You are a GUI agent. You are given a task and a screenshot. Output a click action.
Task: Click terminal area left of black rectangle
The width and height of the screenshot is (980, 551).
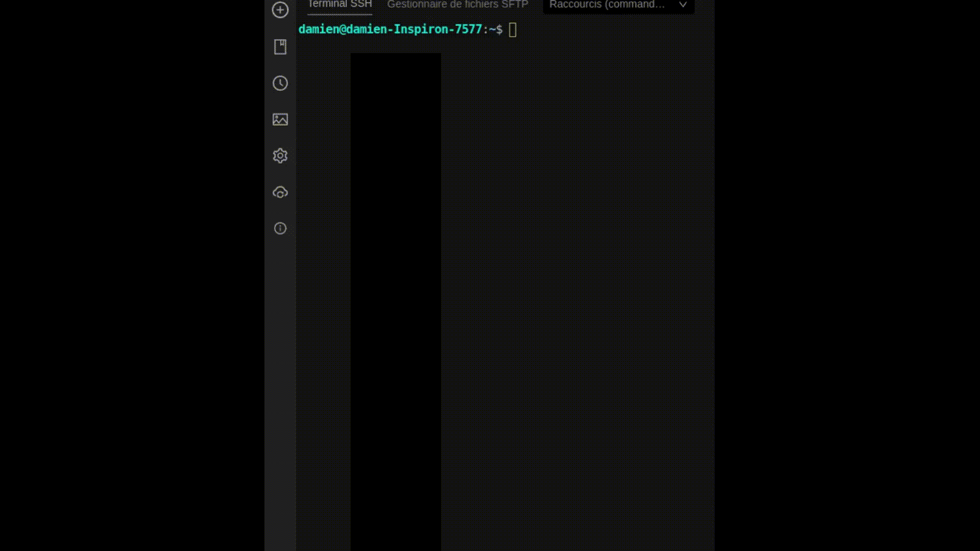[x=324, y=301]
